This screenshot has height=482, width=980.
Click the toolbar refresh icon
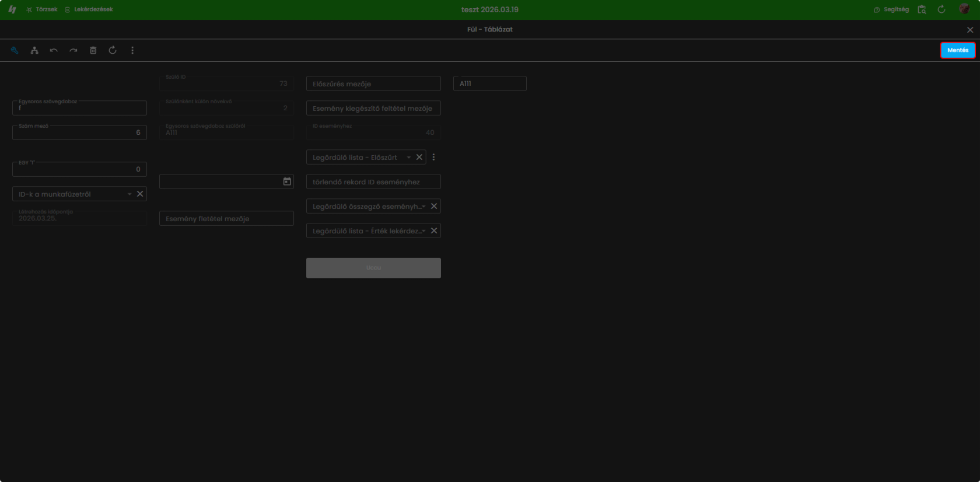pyautogui.click(x=113, y=50)
